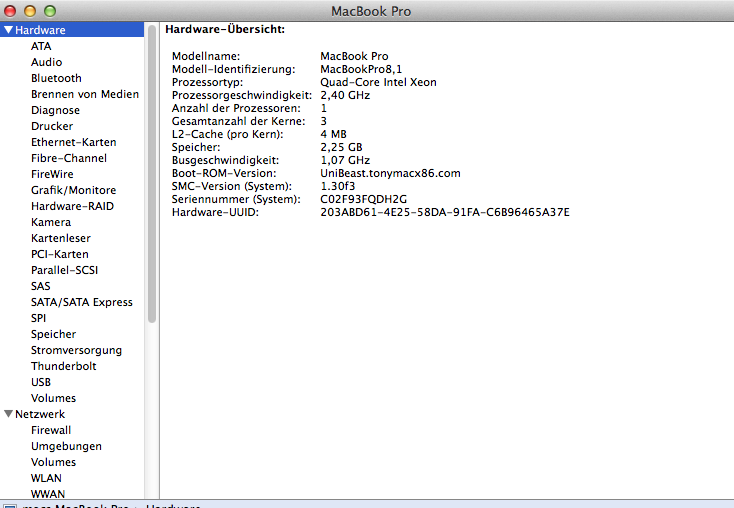Open the Fibre-Channel entry

69,158
